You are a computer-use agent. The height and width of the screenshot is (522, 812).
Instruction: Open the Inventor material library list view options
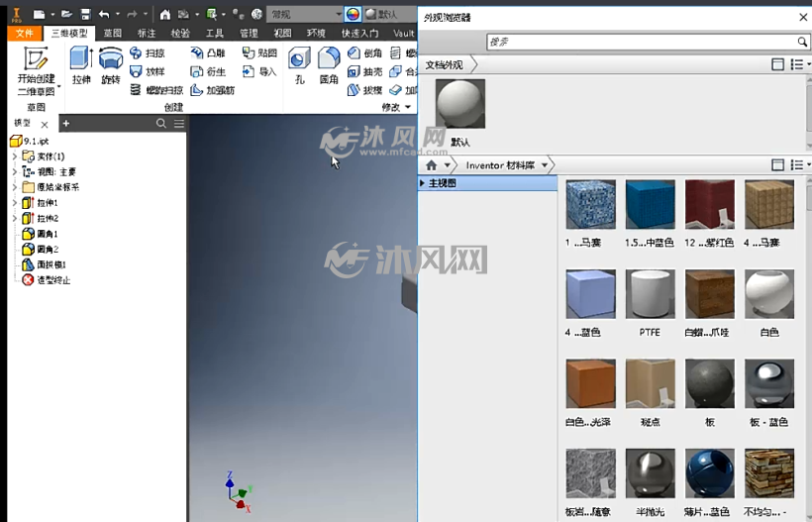800,165
